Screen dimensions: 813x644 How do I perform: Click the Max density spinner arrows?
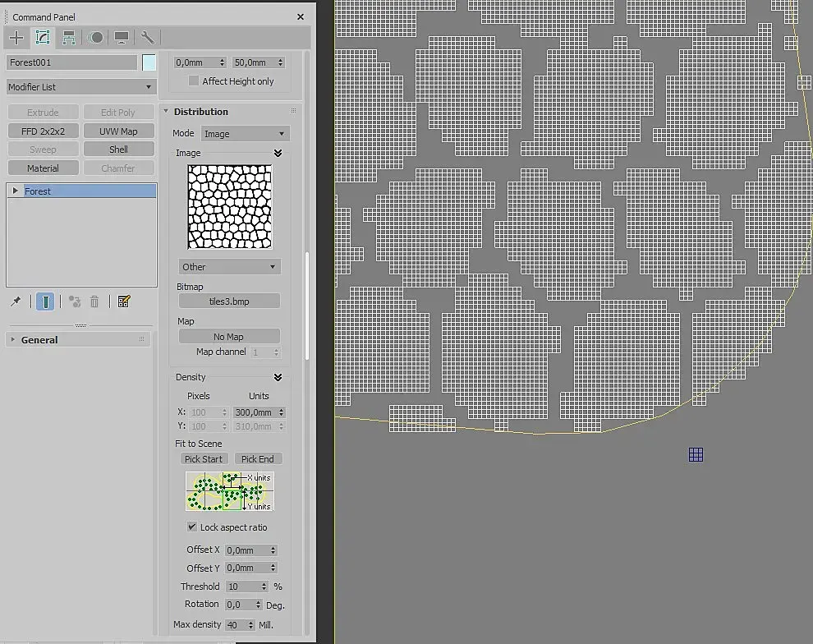251,625
